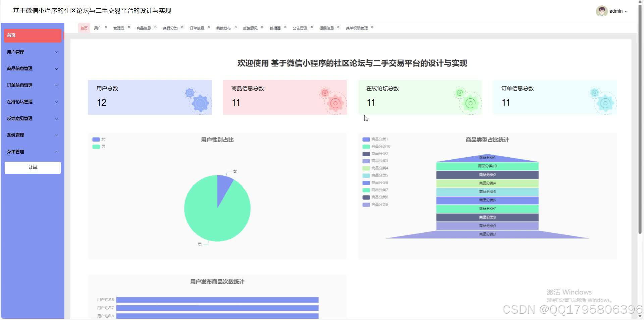The width and height of the screenshot is (644, 320).
Task: Click the 用户姓名8 bar in publish chart
Action: (218, 300)
